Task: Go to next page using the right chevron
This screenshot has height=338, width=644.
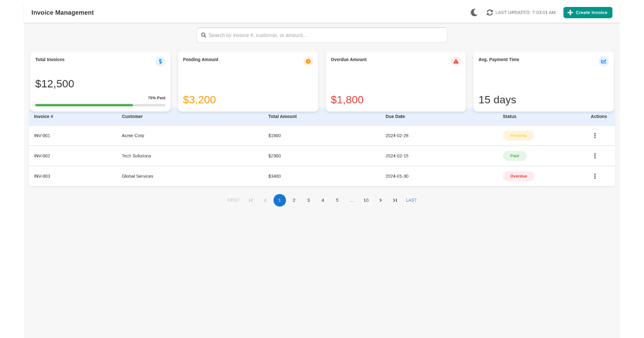Action: coord(380,200)
